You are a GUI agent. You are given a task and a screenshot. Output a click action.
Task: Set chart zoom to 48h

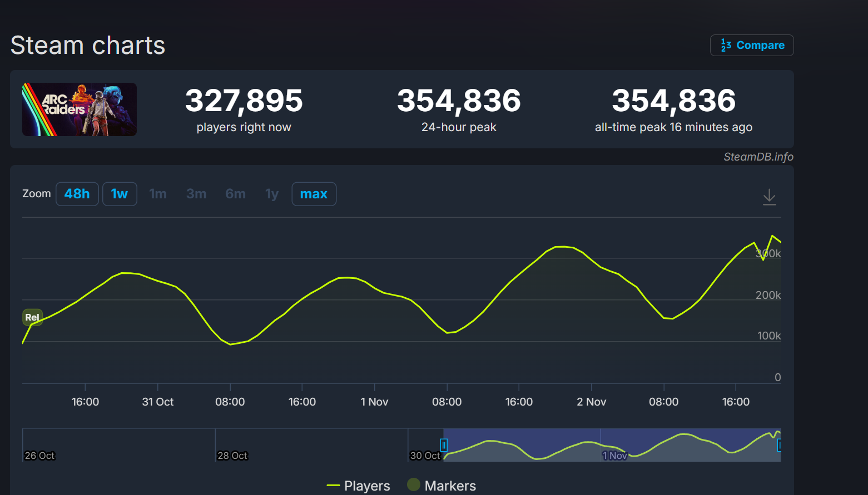77,194
